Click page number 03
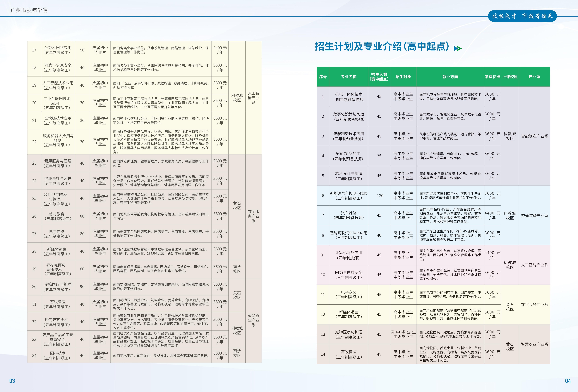This screenshot has width=578, height=392. [12, 381]
